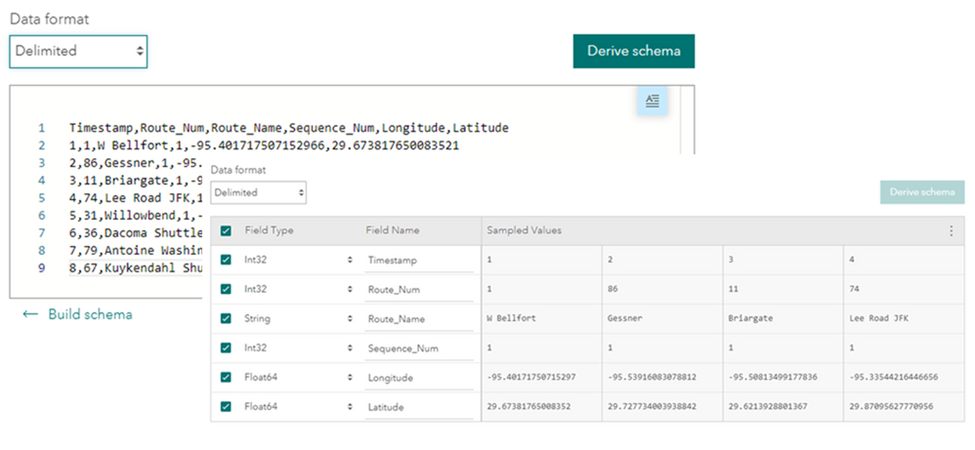Open the lower Data format Delimited dropdown
The image size is (975, 450).
[258, 192]
